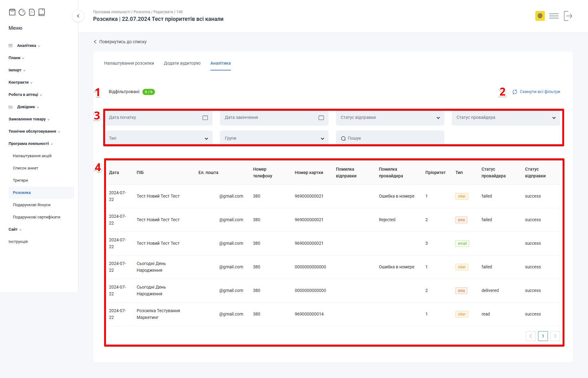Go to the next page arrow
Screen dimensions: 588x378
coord(555,336)
